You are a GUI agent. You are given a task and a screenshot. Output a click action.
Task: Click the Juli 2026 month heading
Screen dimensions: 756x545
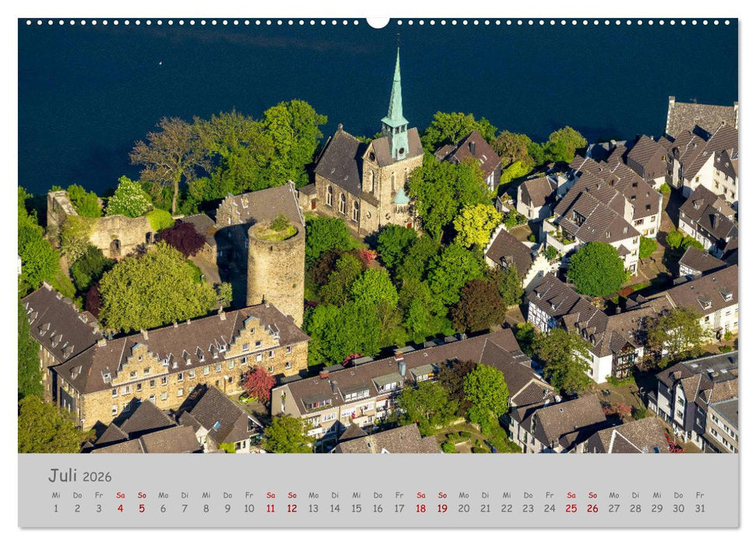[x=80, y=476]
